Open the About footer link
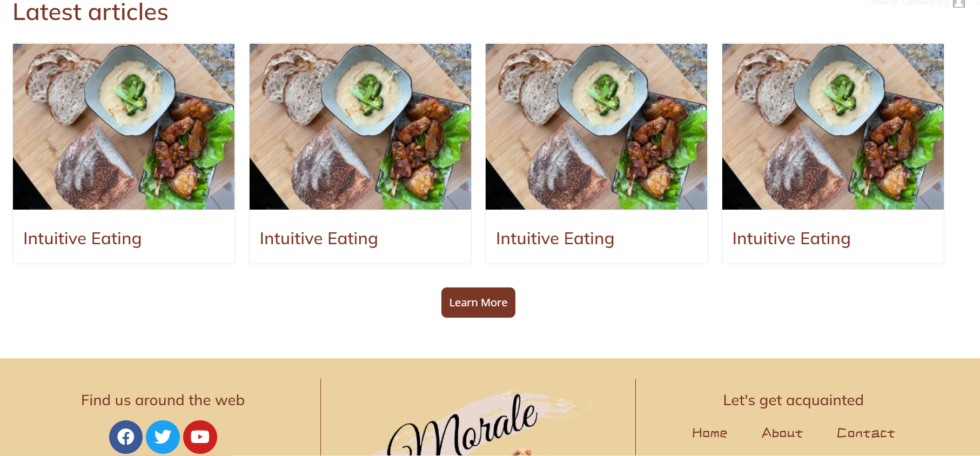980x456 pixels. click(x=782, y=433)
